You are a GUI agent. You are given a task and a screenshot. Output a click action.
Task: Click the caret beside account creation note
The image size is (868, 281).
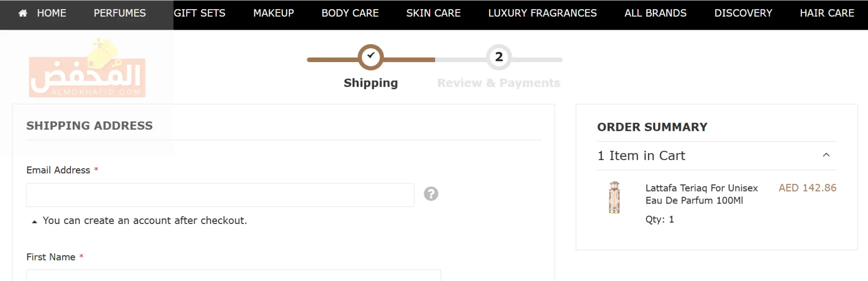tap(34, 222)
